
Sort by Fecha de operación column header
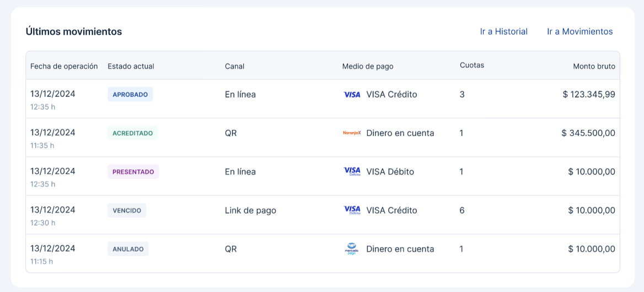click(64, 66)
